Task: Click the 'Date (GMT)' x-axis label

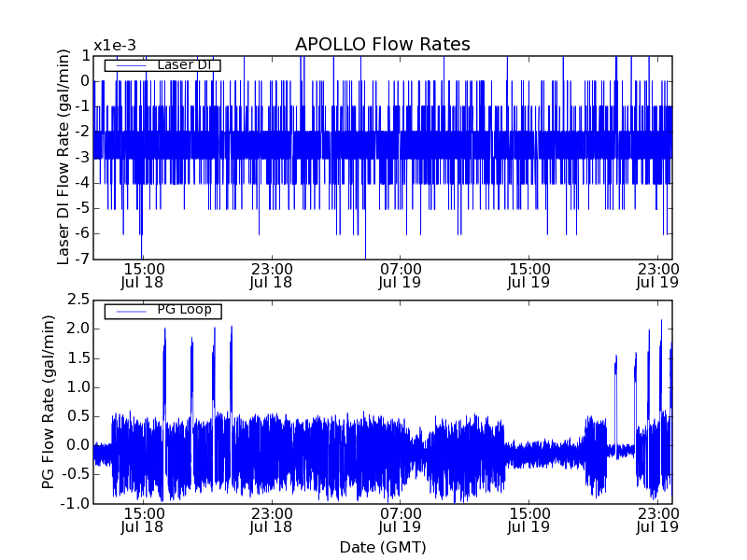Action: pos(383,547)
